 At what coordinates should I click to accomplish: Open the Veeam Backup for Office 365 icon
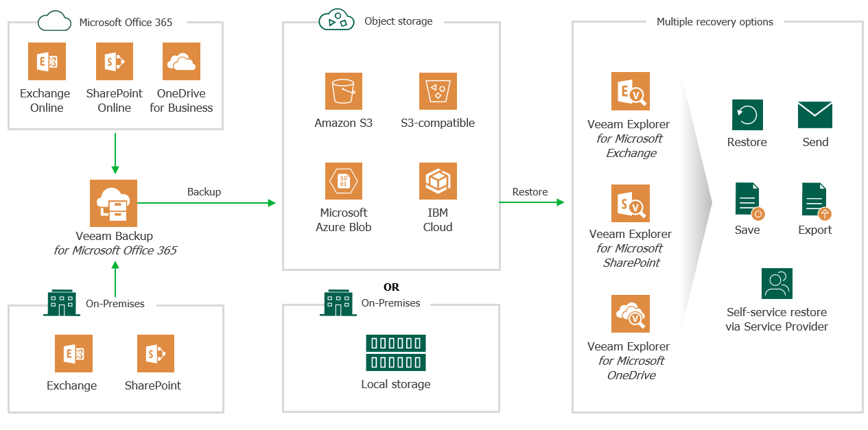(113, 203)
